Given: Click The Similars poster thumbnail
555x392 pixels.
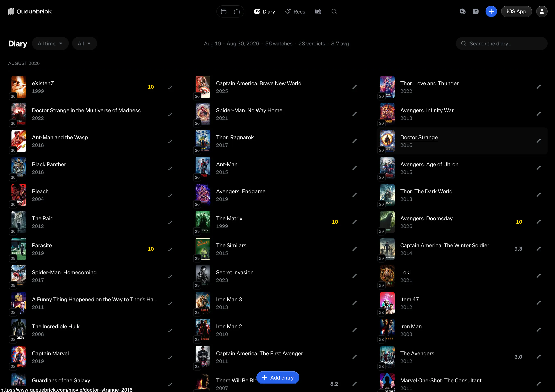Looking at the screenshot, I should [203, 249].
